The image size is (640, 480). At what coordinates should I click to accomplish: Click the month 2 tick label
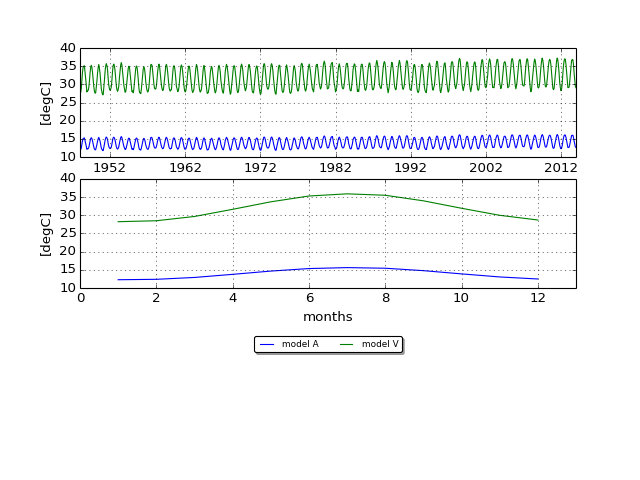point(156,298)
